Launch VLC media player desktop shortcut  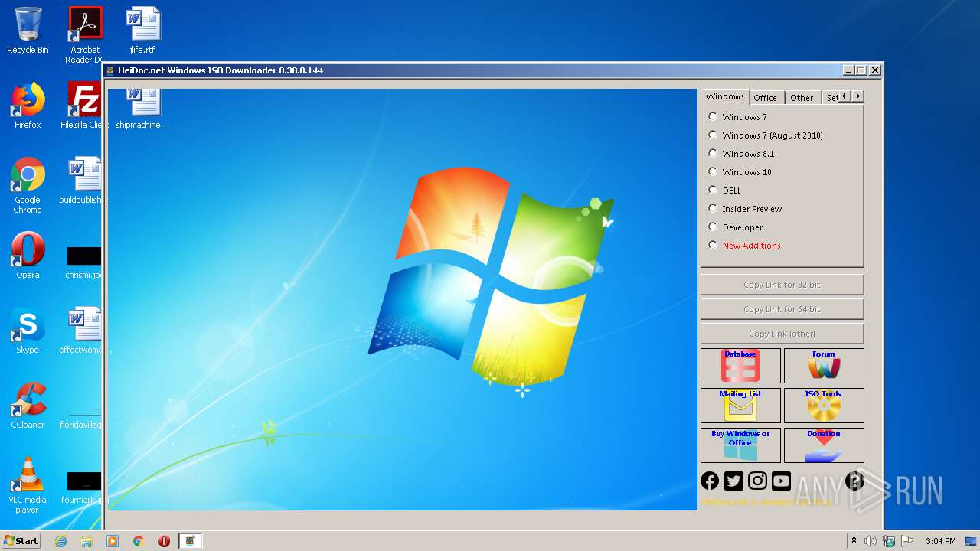[28, 484]
